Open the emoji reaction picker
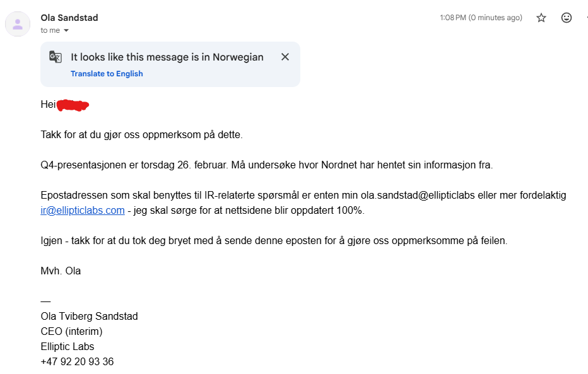588x374 pixels. [x=567, y=18]
